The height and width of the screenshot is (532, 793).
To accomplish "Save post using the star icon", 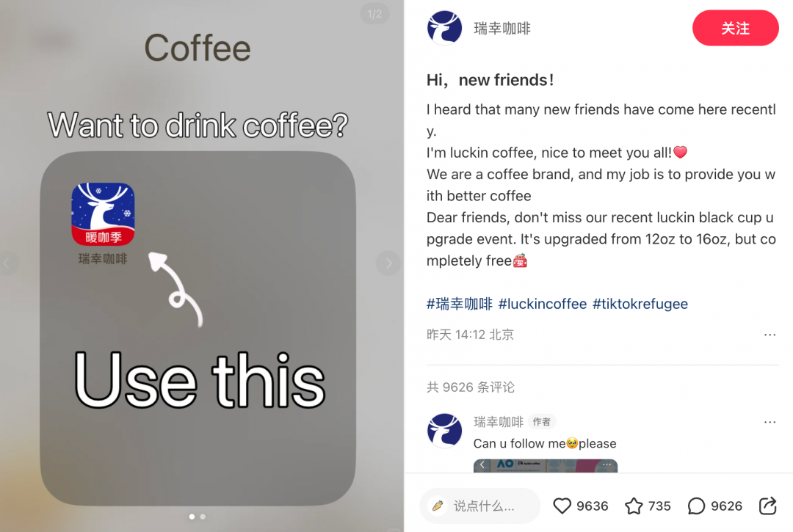I will [x=634, y=506].
